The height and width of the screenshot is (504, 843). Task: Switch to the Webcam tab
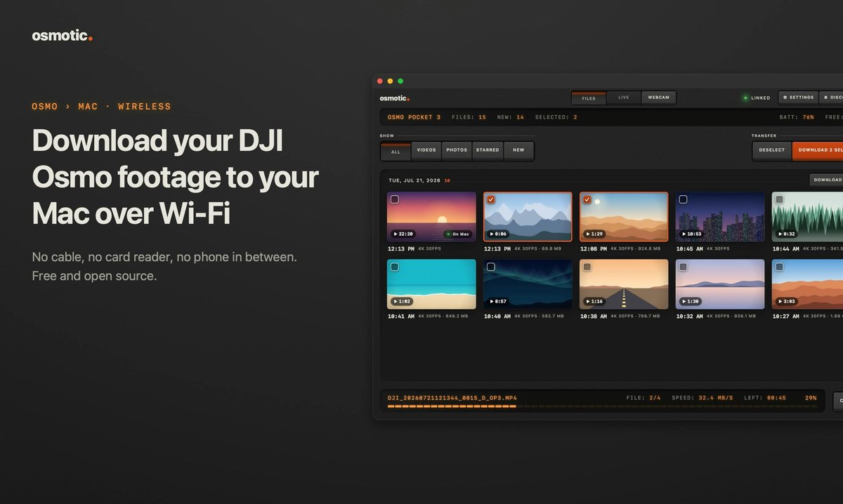[x=659, y=98]
